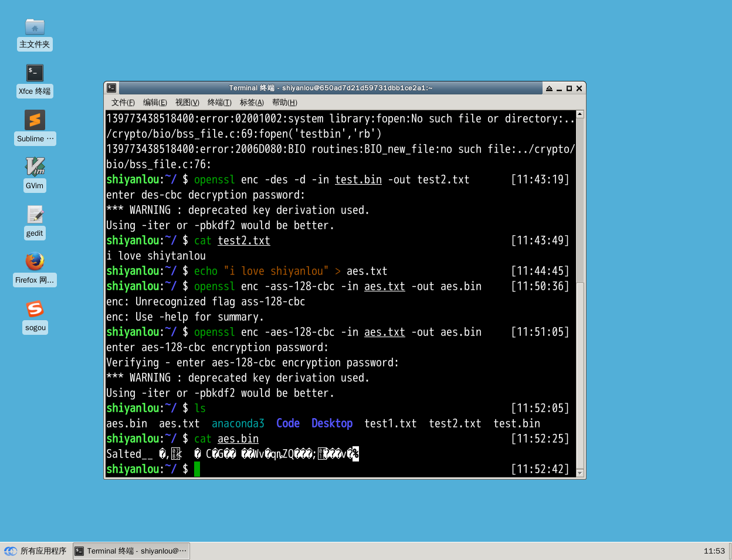Open the 所有应用程序 applications menu
732x560 pixels.
click(x=36, y=551)
